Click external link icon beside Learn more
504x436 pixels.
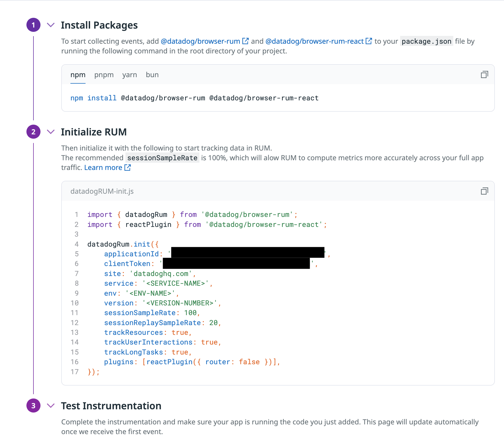[x=127, y=168]
